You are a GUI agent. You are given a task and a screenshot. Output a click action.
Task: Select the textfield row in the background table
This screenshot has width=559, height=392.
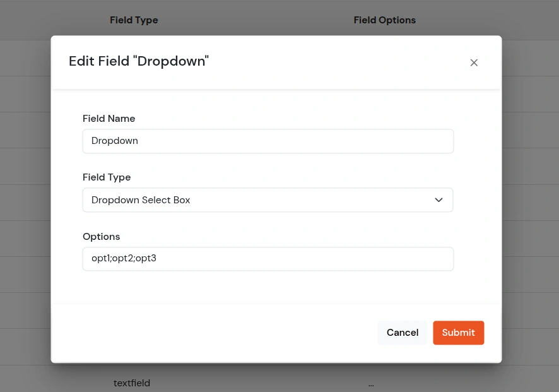point(131,383)
